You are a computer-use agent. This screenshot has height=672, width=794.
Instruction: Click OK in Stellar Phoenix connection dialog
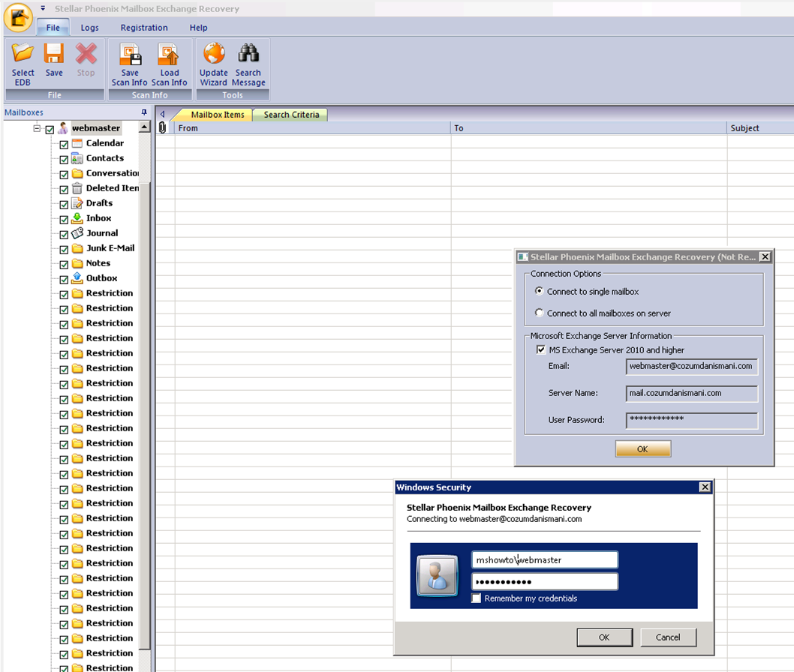click(643, 448)
